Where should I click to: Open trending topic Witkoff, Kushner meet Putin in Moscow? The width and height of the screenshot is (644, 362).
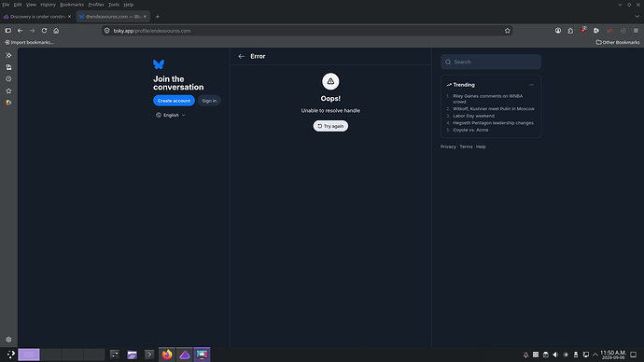click(494, 109)
